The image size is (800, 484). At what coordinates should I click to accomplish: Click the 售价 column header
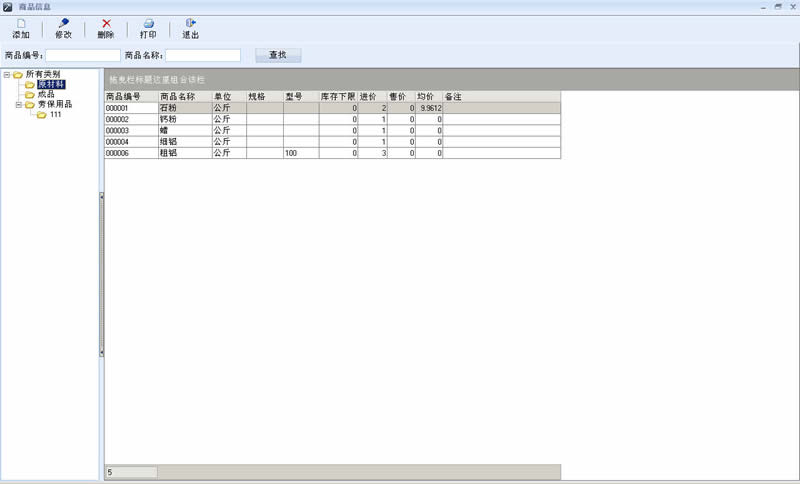pyautogui.click(x=402, y=96)
